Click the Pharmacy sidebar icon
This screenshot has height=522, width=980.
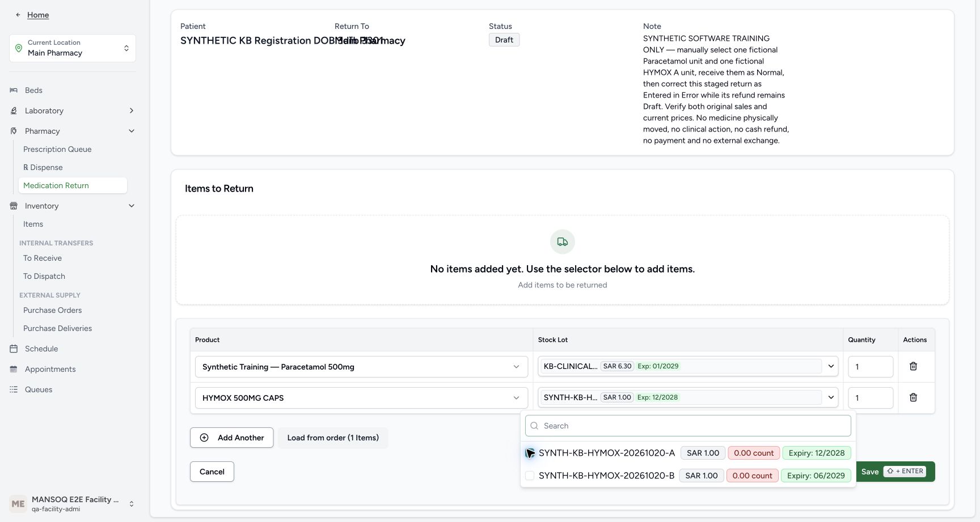(14, 131)
